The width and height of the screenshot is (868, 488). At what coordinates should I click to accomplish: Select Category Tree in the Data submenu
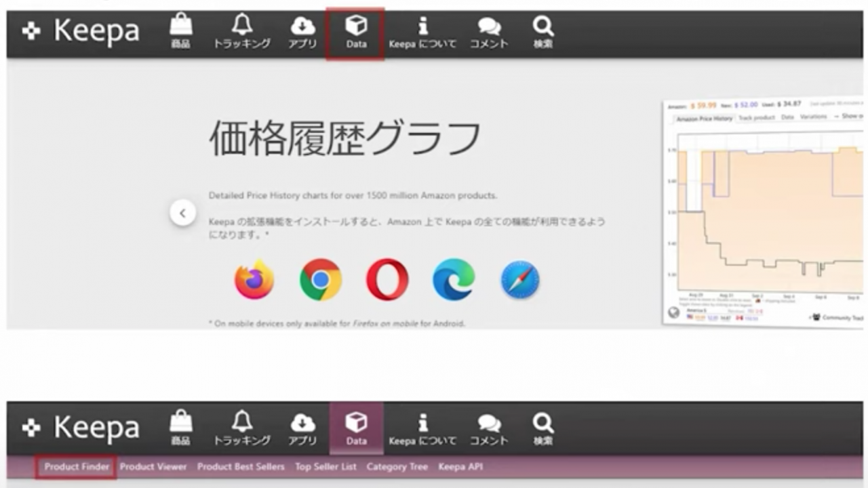coord(397,467)
